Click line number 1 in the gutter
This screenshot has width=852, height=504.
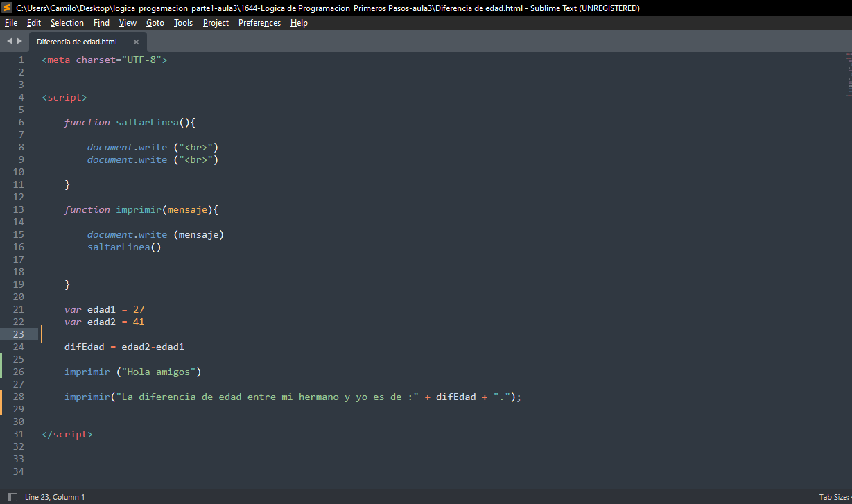(x=21, y=60)
